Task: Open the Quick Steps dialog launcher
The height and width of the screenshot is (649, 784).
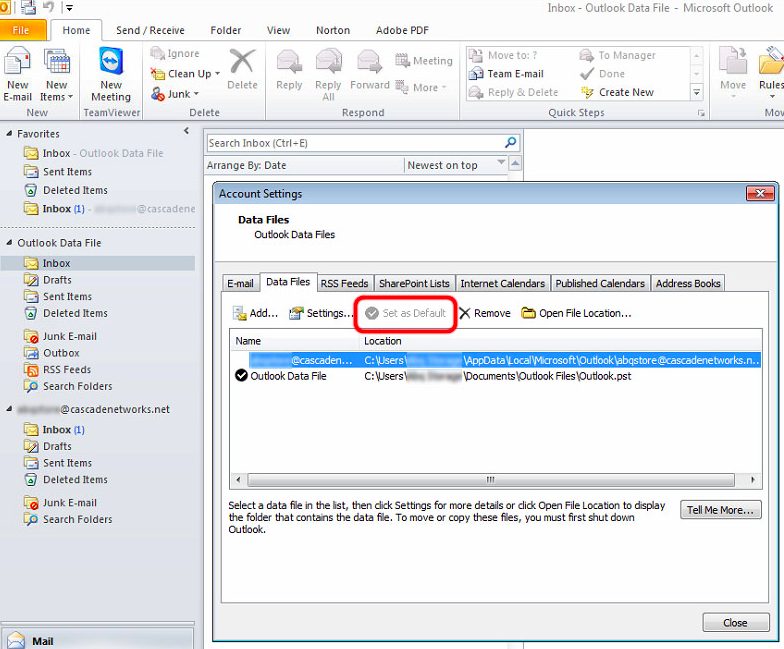Action: coord(701,113)
